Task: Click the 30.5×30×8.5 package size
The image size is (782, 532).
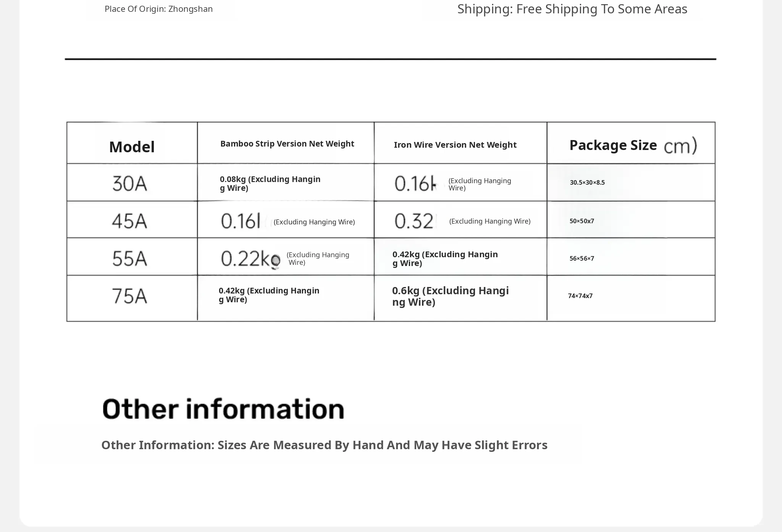Action: pos(587,182)
